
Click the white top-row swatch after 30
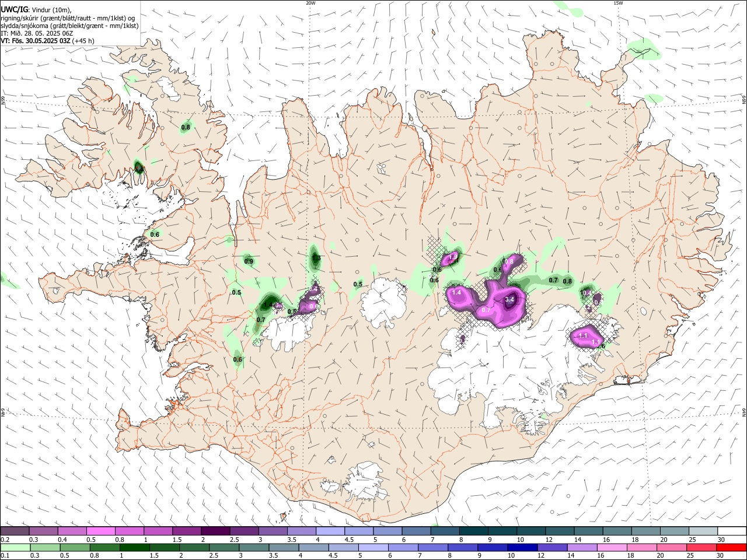(732, 531)
